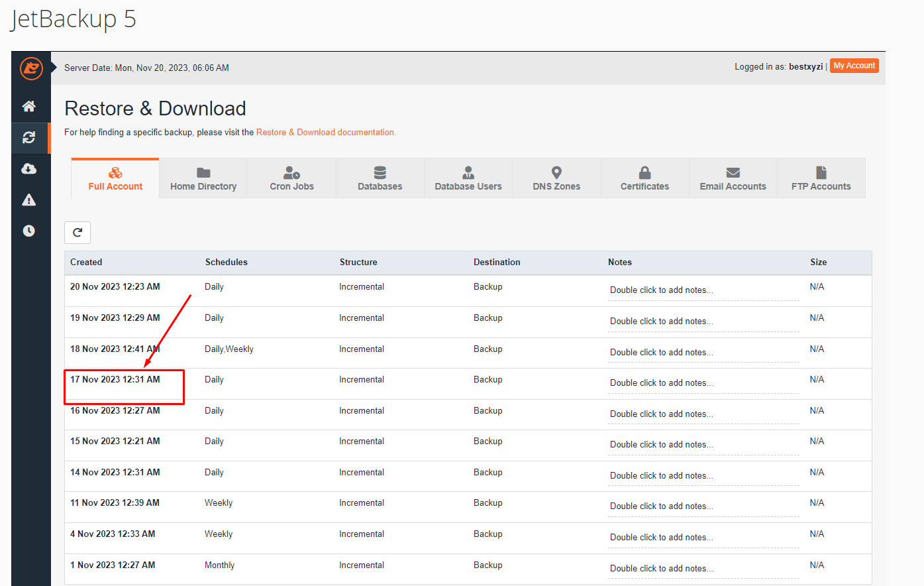Click notes field for 15 Nov 2023 backup
The height and width of the screenshot is (586, 924).
point(703,445)
